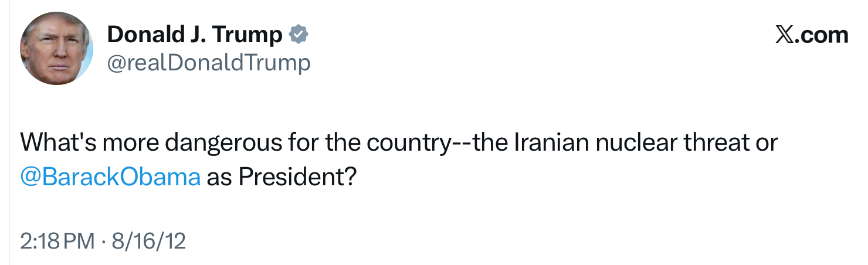Click the blue verified checkmark badge
The width and height of the screenshot is (868, 265).
[x=299, y=36]
